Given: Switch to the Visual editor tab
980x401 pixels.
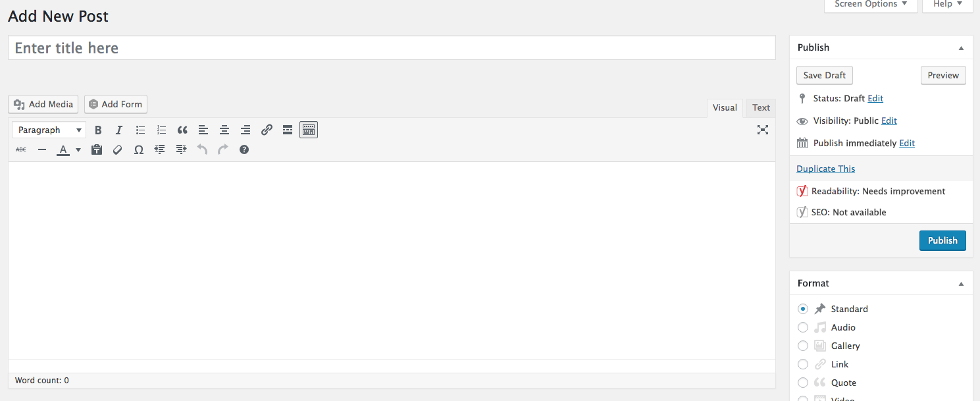Looking at the screenshot, I should coord(725,108).
